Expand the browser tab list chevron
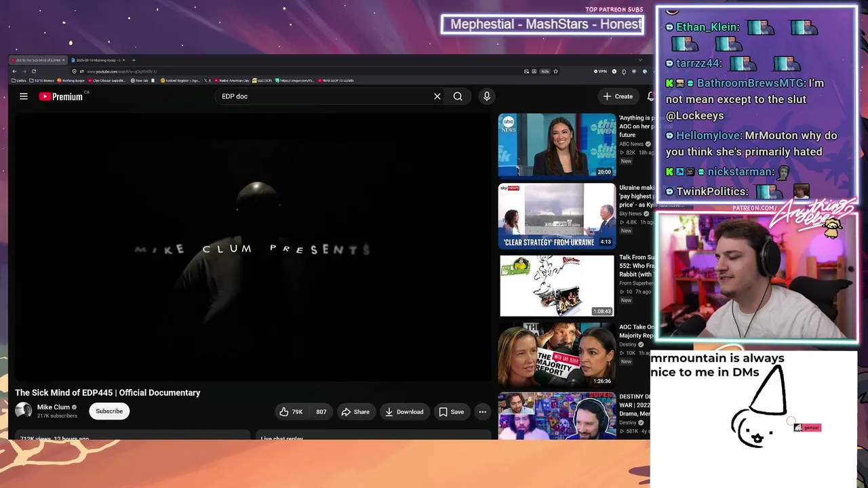The height and width of the screenshot is (488, 868). coord(640,60)
